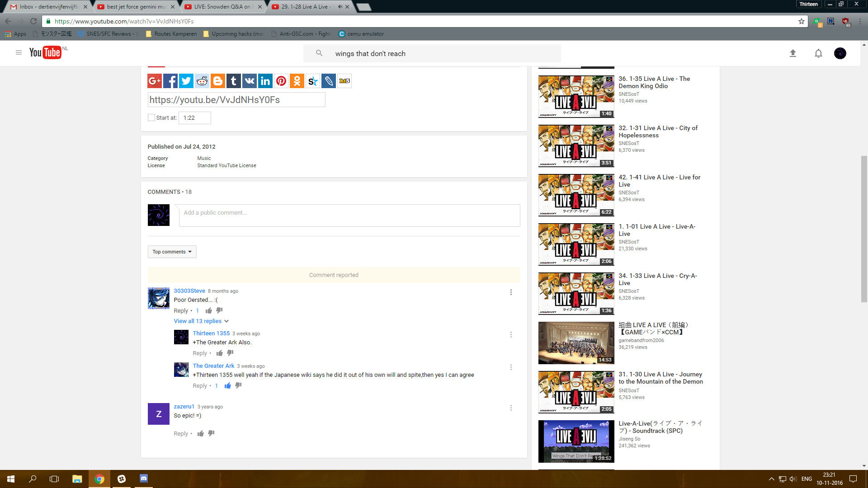
Task: Open Windows Start menu
Action: point(11,479)
